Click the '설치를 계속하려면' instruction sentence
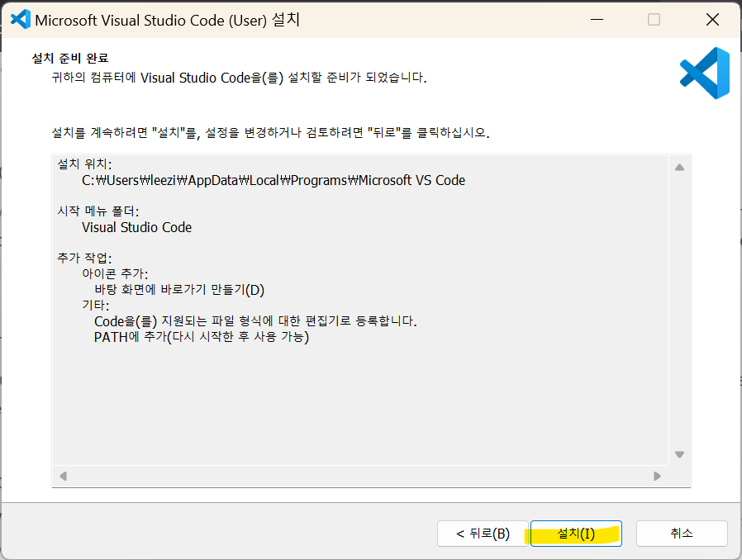Image resolution: width=742 pixels, height=560 pixels. tap(270, 132)
